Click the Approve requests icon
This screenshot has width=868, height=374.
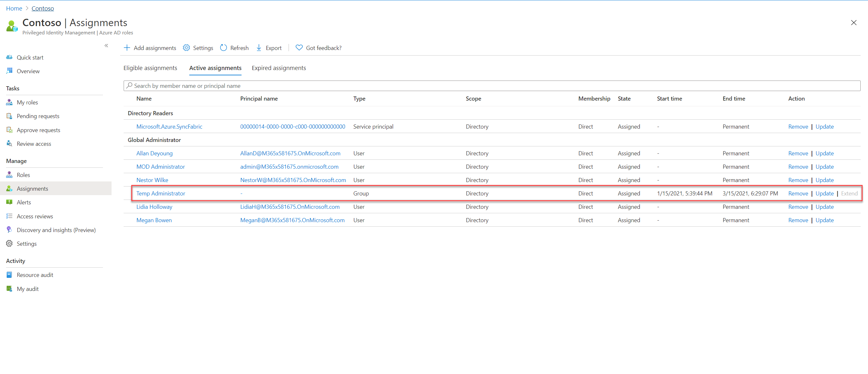coord(10,130)
